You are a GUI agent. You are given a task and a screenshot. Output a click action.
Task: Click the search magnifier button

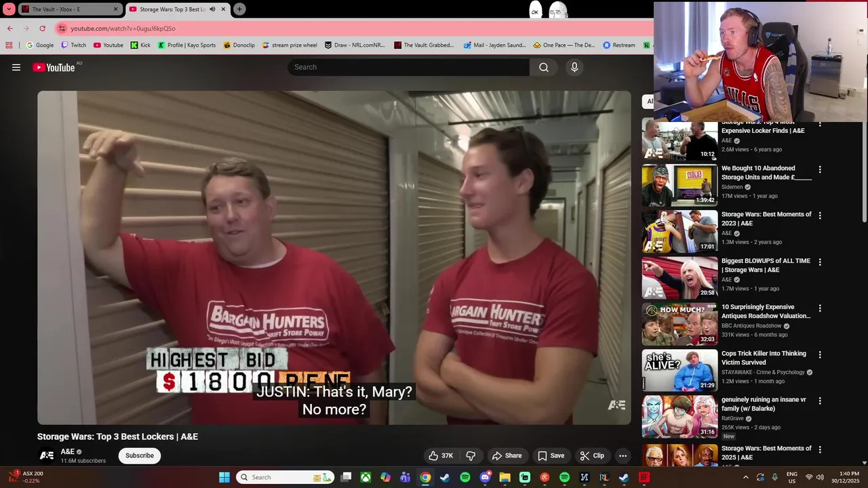point(544,67)
